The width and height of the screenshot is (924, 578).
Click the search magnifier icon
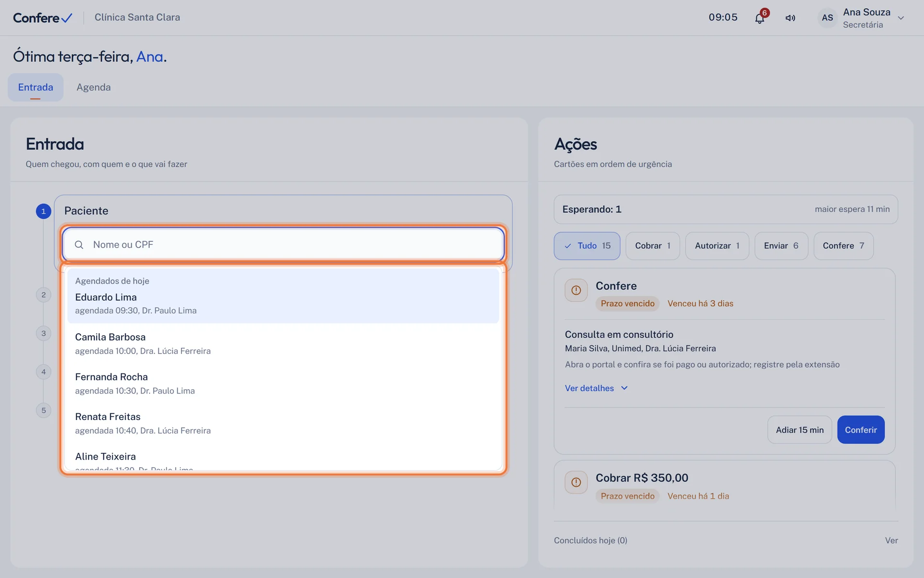pos(79,245)
